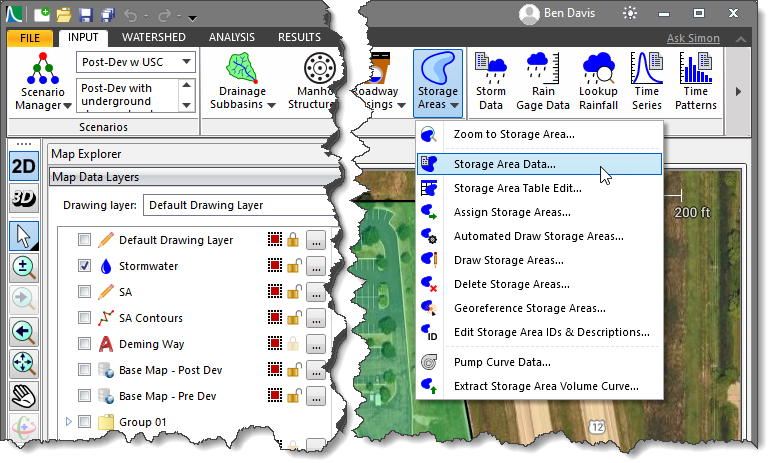Expand the ribbon overflow arrow

[738, 92]
